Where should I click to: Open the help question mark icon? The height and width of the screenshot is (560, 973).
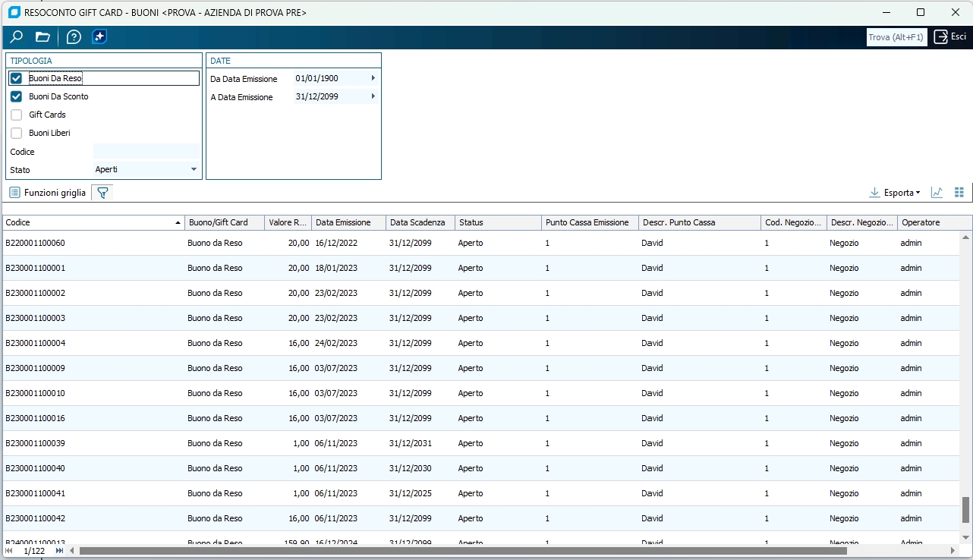pos(74,37)
